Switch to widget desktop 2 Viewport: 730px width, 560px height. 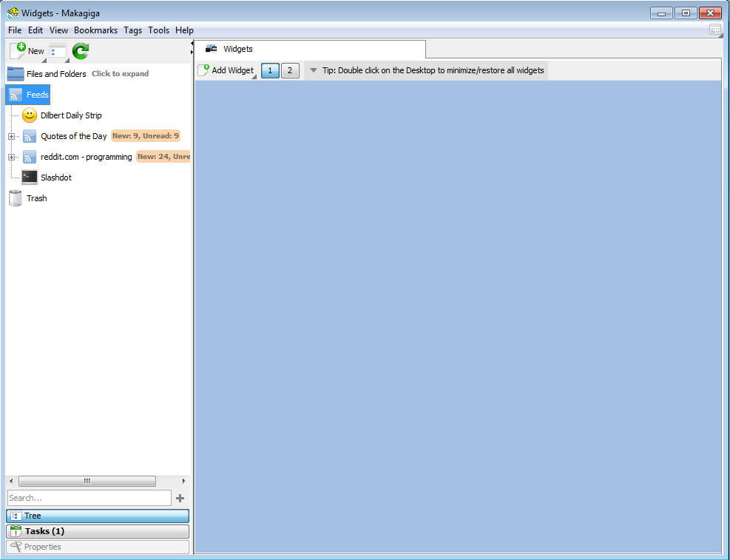[x=290, y=70]
